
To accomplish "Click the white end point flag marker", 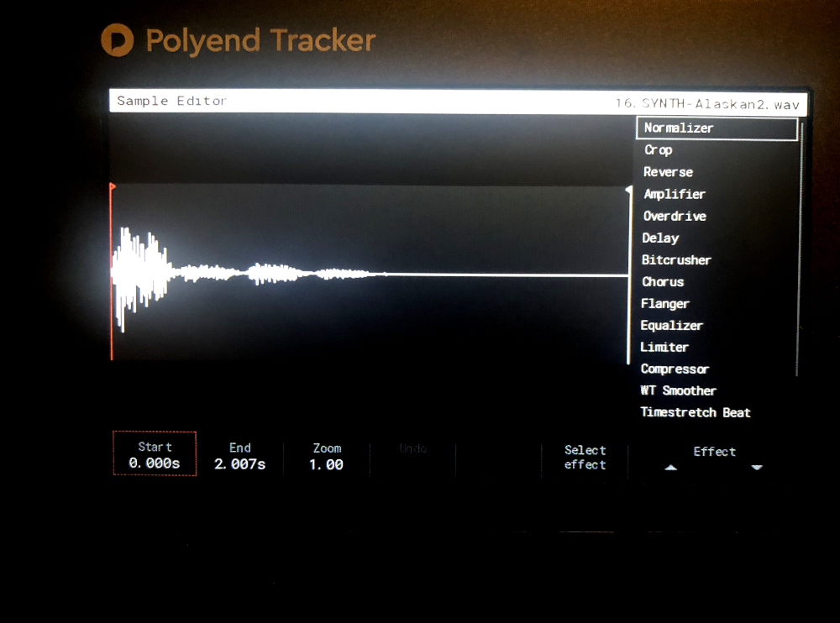I will pos(629,190).
